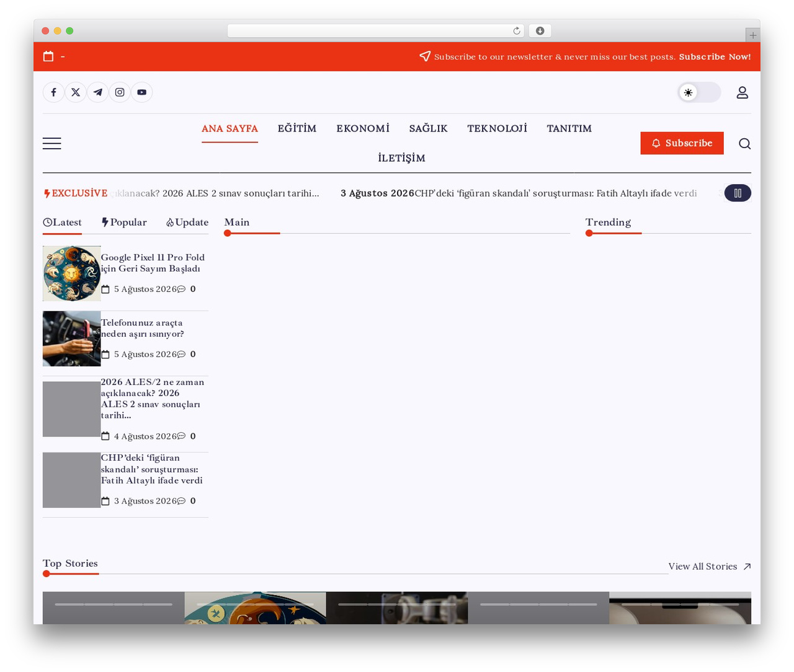
Task: Open Telefonunuz araçta neden aşırı ısınıyor article
Action: tap(143, 328)
